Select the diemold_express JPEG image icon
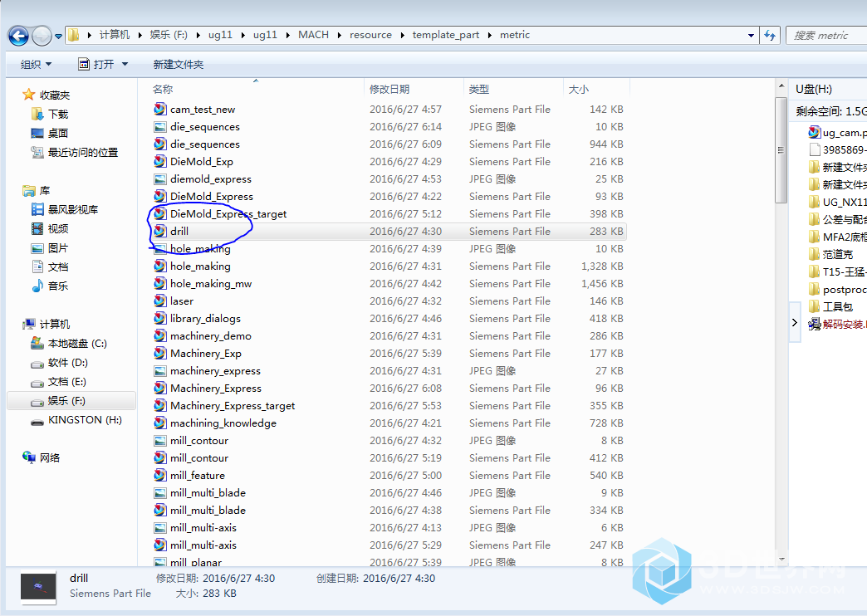867x616 pixels. [159, 179]
